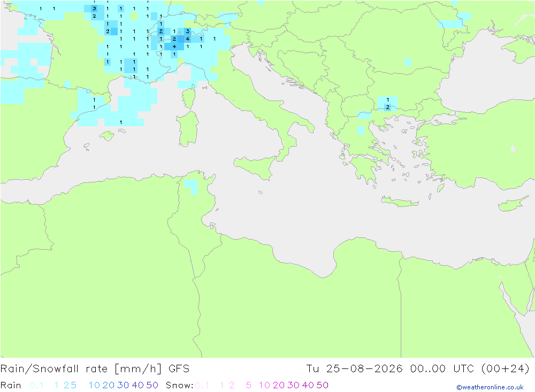Screen dimensions: 535x392
Task: Click the 'Rain/Snowfall rate [mm/h]' title text
Action: tap(81, 369)
